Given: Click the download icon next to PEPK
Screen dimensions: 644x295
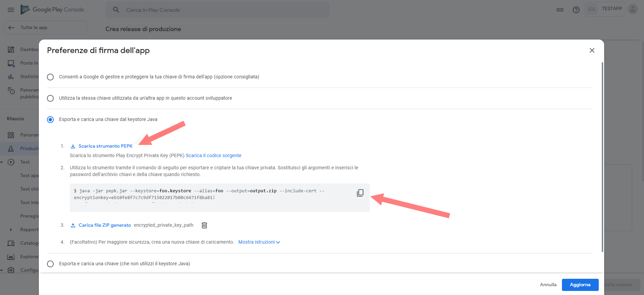Looking at the screenshot, I should 73,146.
